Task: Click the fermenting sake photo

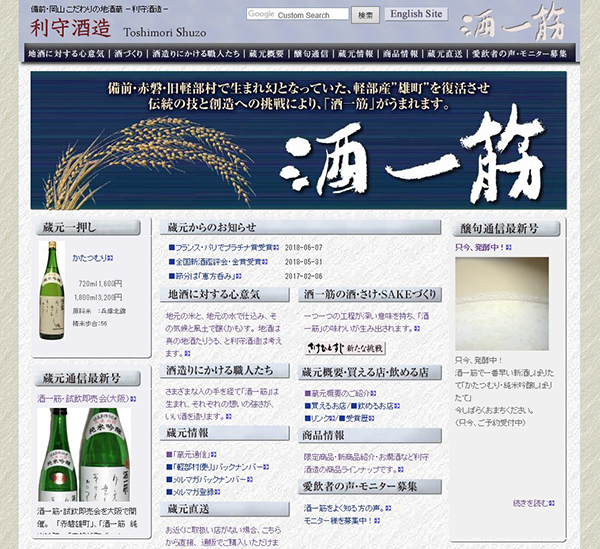Action: pyautogui.click(x=502, y=303)
